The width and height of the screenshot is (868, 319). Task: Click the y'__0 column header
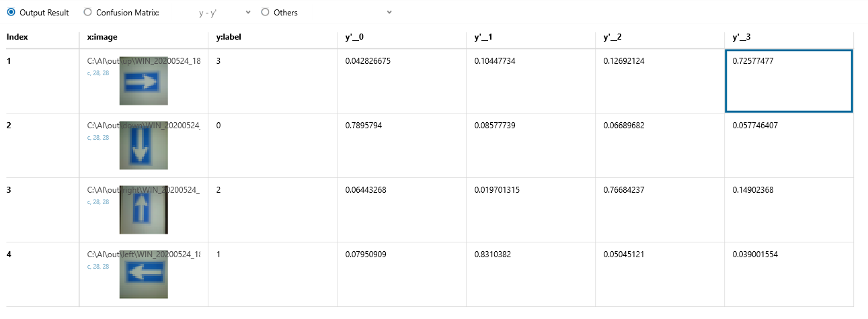(x=354, y=37)
